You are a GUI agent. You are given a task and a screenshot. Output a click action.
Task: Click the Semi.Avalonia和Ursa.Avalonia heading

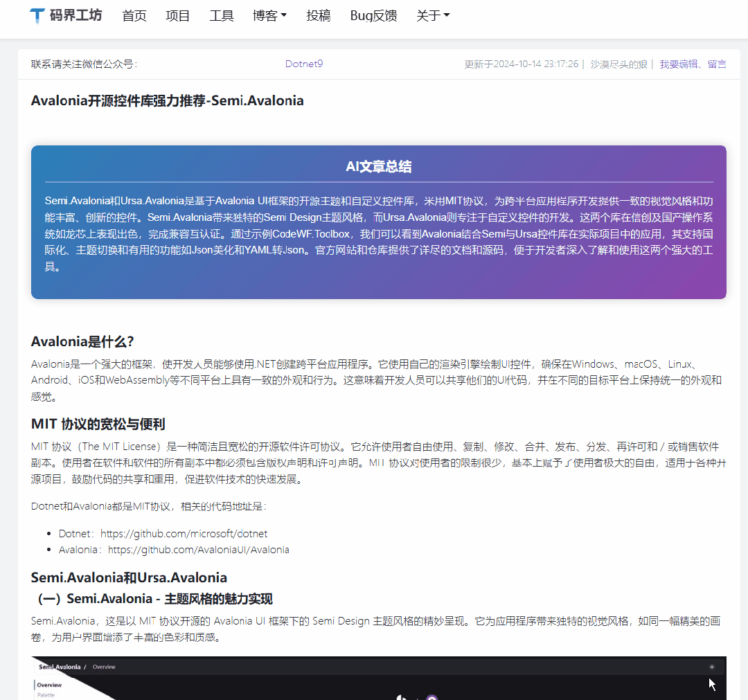129,577
